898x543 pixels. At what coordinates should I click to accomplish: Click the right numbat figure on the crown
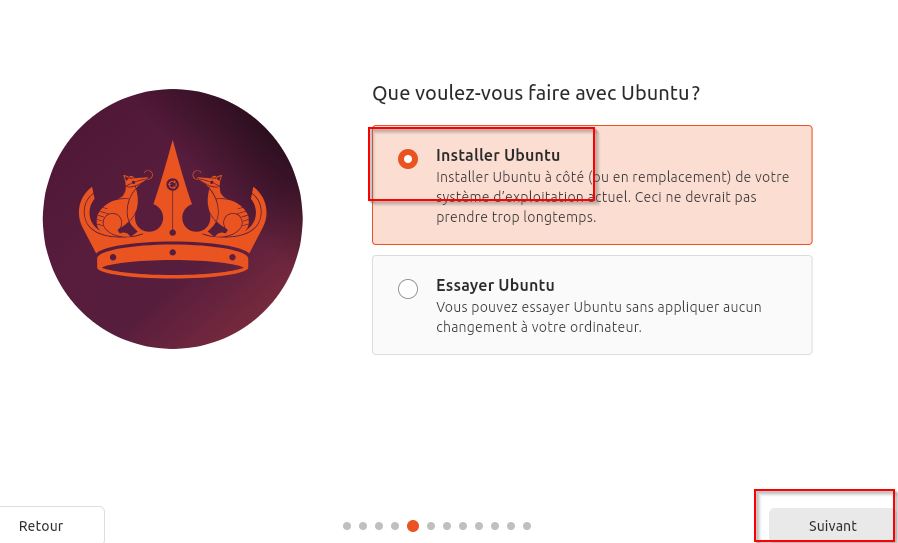(222, 204)
